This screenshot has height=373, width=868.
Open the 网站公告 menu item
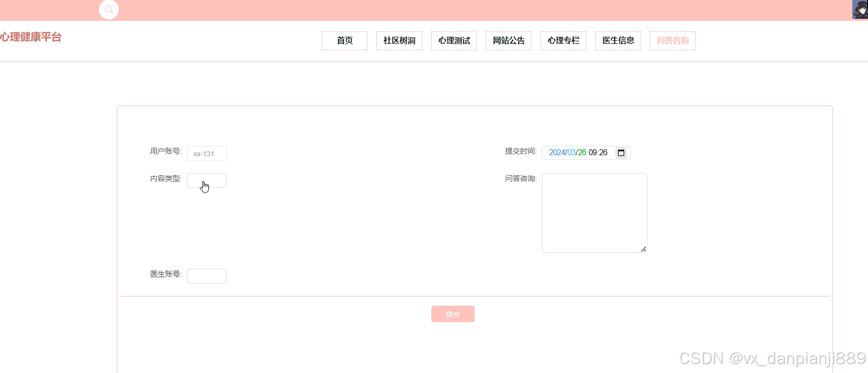tap(509, 41)
